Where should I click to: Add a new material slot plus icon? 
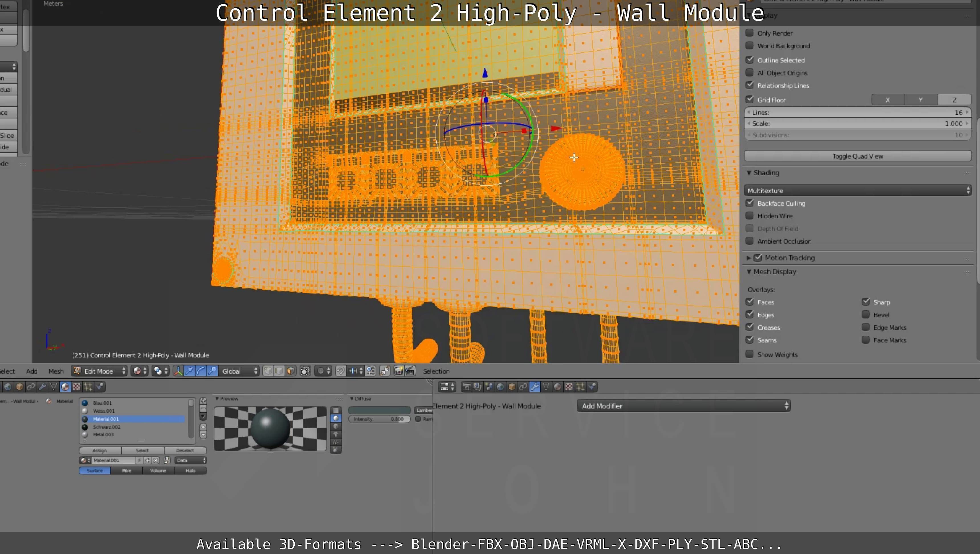click(x=203, y=401)
